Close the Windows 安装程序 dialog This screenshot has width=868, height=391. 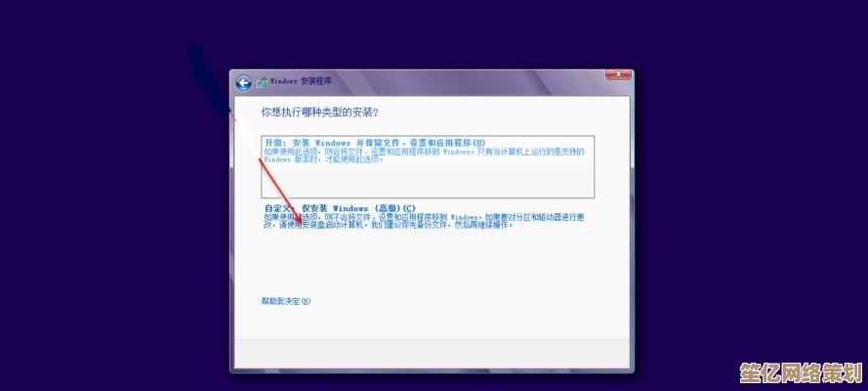click(x=618, y=74)
